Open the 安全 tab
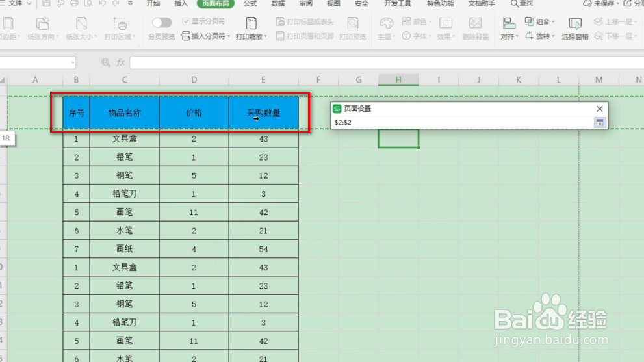The height and width of the screenshot is (362, 644). 361,3
